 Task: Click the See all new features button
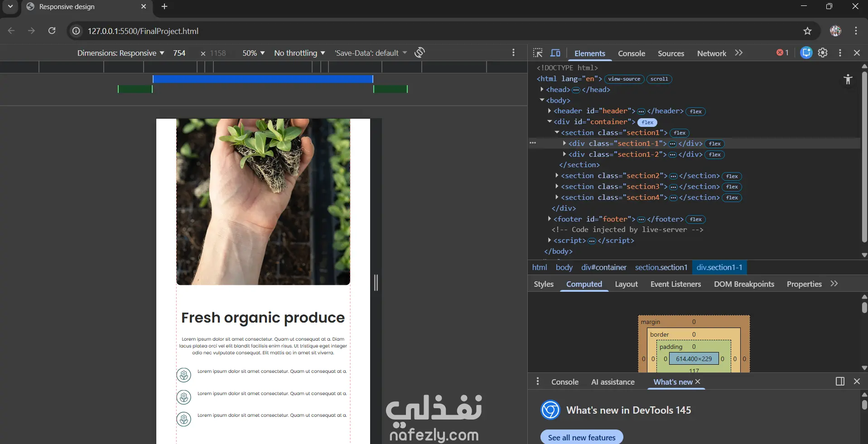581,437
